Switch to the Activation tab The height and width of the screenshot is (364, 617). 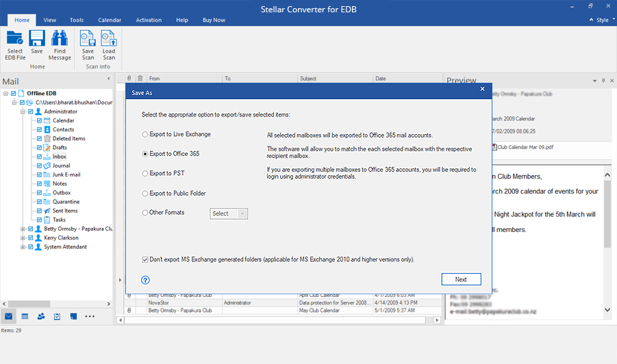[149, 21]
